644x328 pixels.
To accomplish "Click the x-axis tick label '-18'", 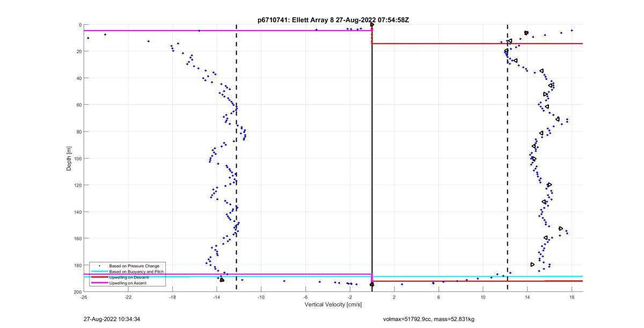I will pyautogui.click(x=172, y=297).
